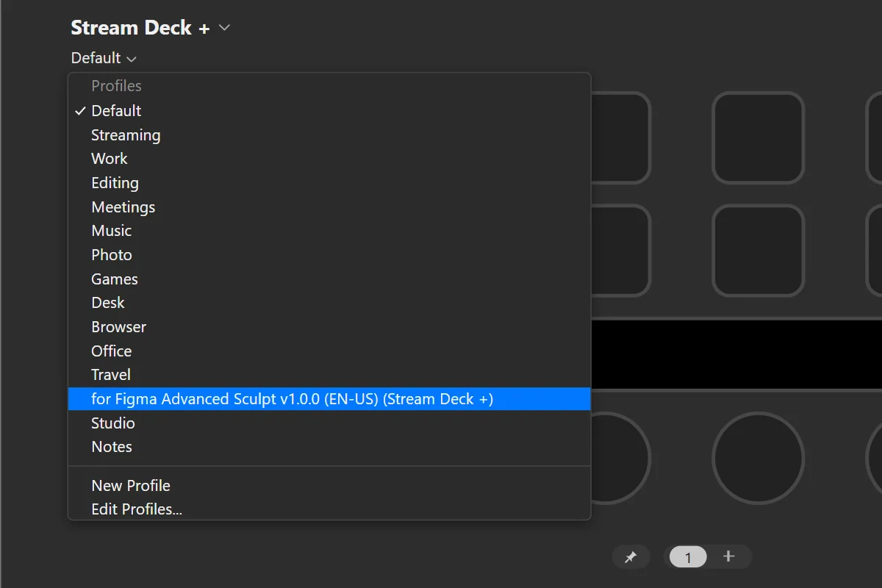Load the Travel profile
Image resolution: width=882 pixels, height=588 pixels.
coord(329,375)
